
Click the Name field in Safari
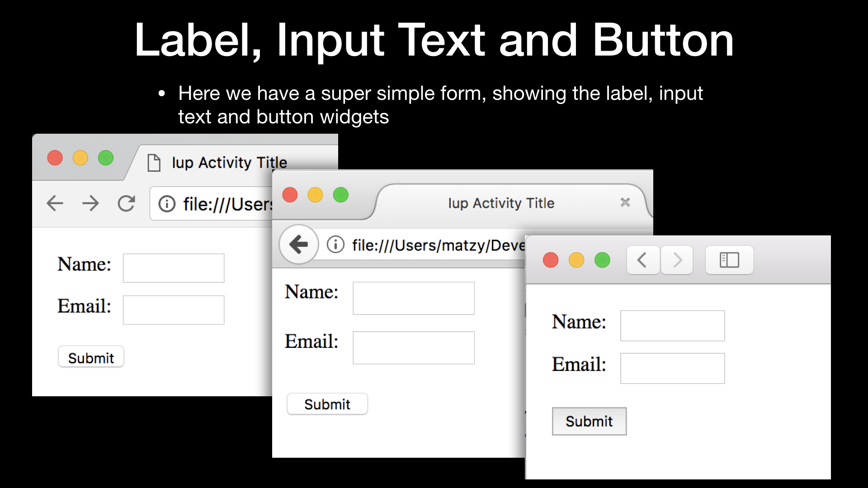(672, 326)
